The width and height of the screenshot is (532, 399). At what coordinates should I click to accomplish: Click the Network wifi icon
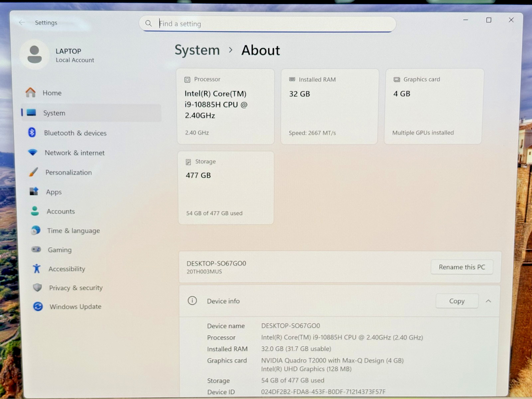point(33,152)
